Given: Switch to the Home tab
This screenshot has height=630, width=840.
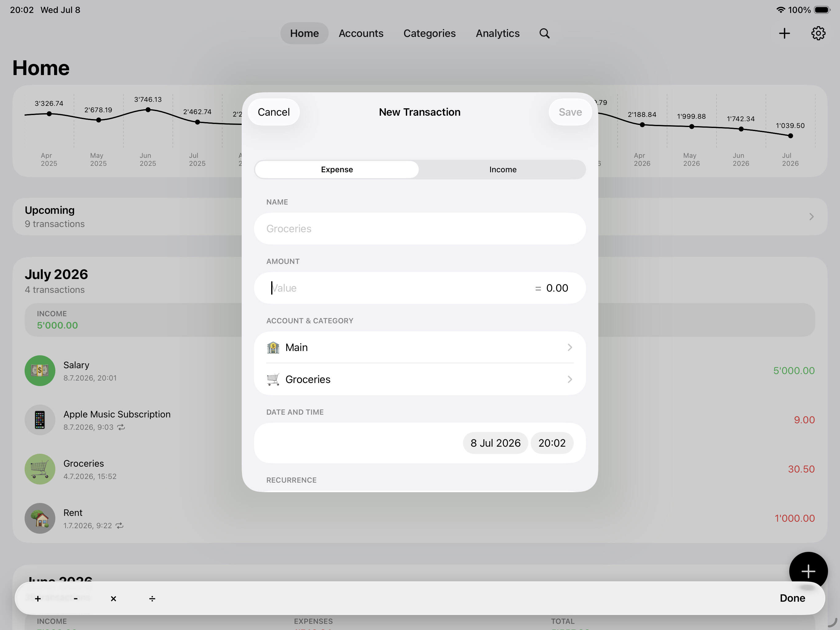Looking at the screenshot, I should click(304, 34).
